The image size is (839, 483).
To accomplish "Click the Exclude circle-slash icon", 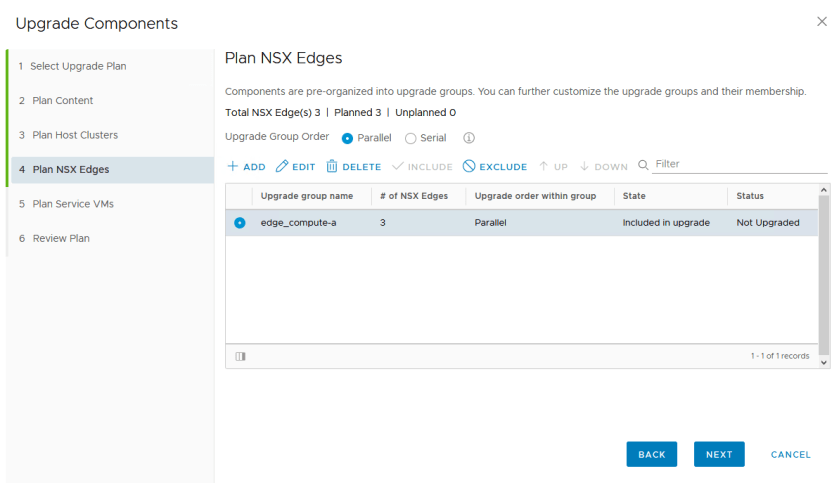I will pyautogui.click(x=469, y=167).
